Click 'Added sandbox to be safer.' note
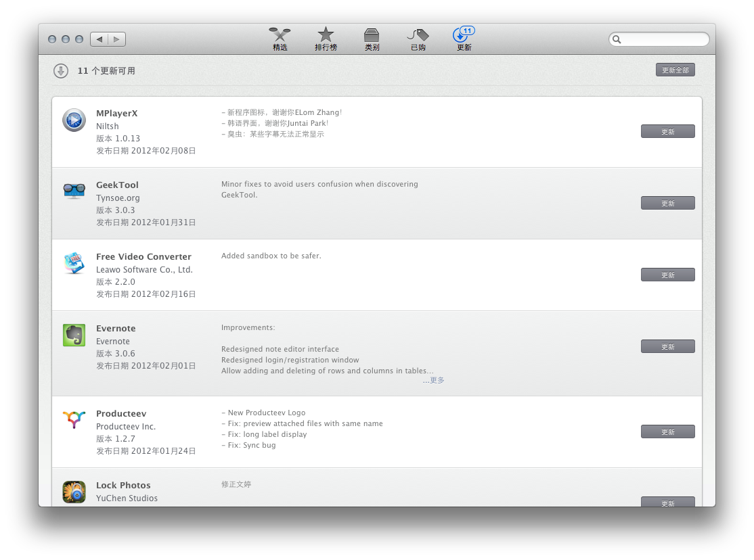The height and width of the screenshot is (560, 754). [271, 256]
